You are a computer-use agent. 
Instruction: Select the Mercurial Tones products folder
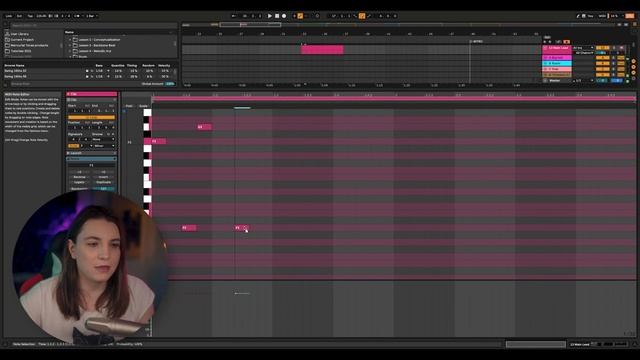tap(29, 45)
